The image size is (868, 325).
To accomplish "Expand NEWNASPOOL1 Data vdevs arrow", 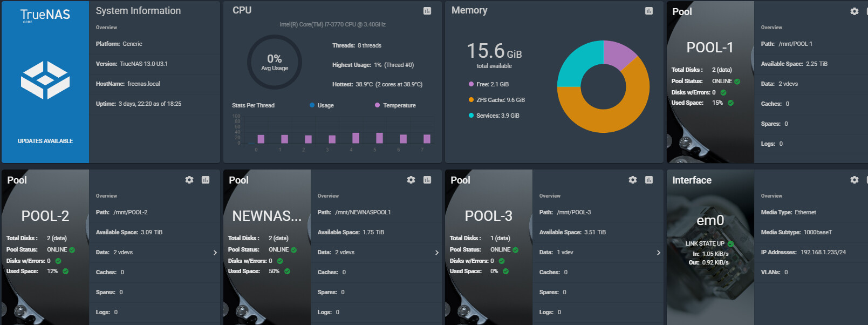I will point(437,253).
